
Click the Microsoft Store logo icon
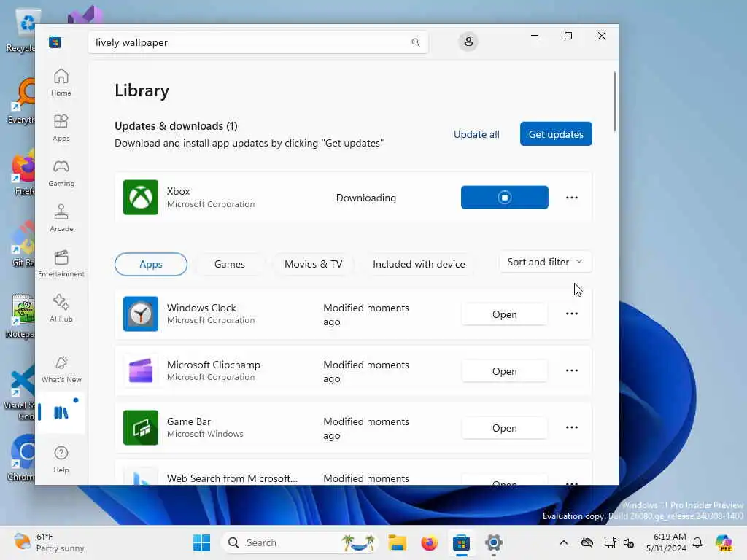point(55,42)
